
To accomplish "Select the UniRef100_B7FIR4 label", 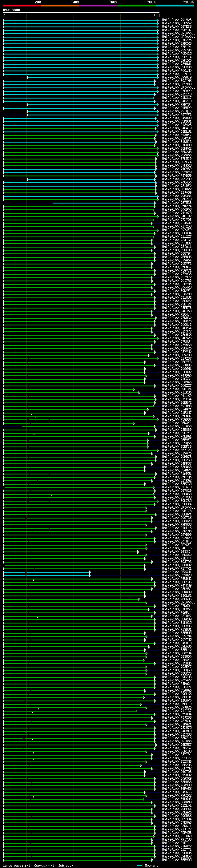I will click(x=177, y=47).
